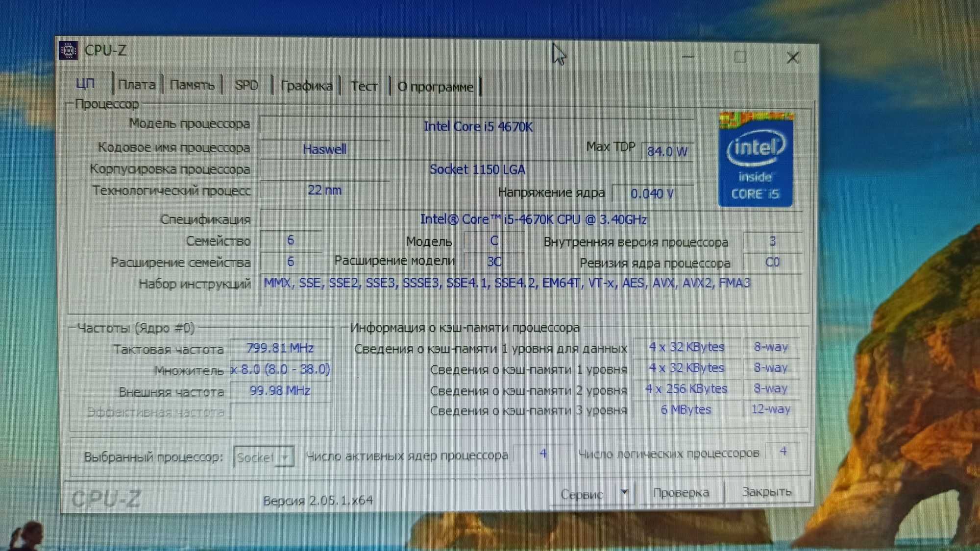Click the empty Эффективная частота field

(281, 411)
